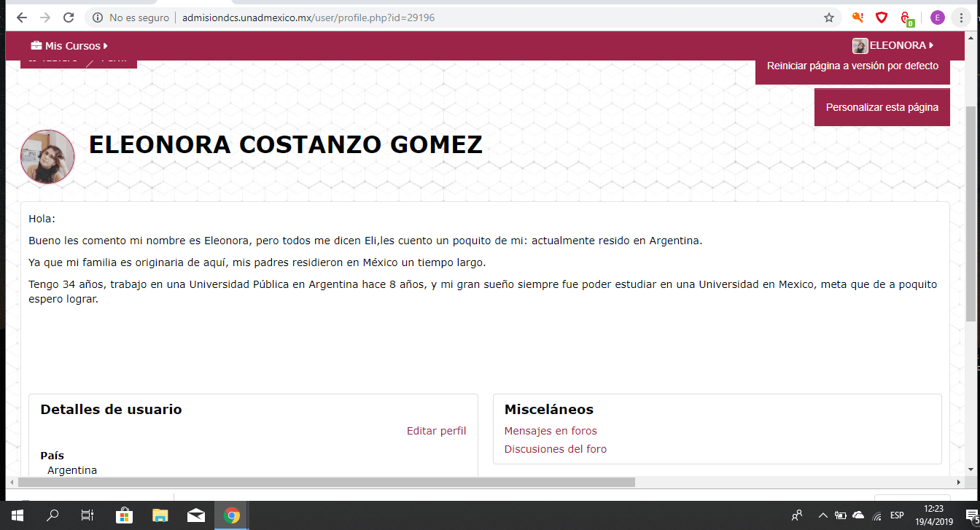Open File Explorer from taskbar
Image resolution: width=980 pixels, height=530 pixels.
coord(160,515)
